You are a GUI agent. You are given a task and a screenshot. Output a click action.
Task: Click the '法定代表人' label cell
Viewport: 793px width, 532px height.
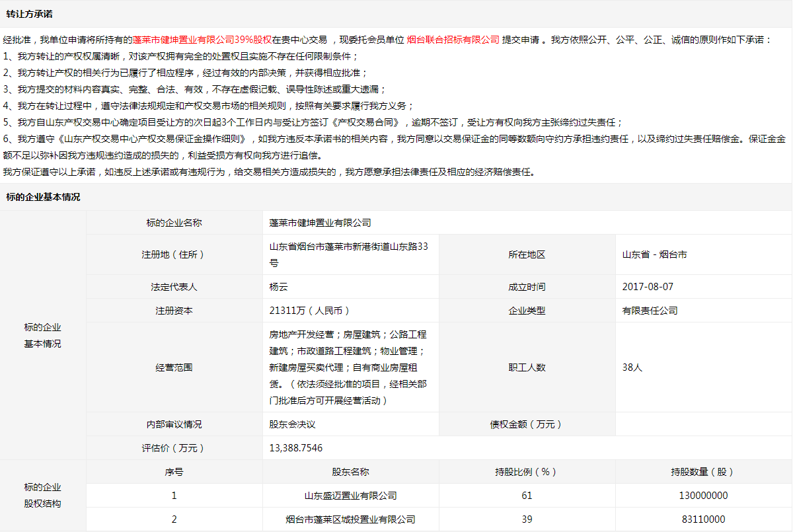click(174, 287)
